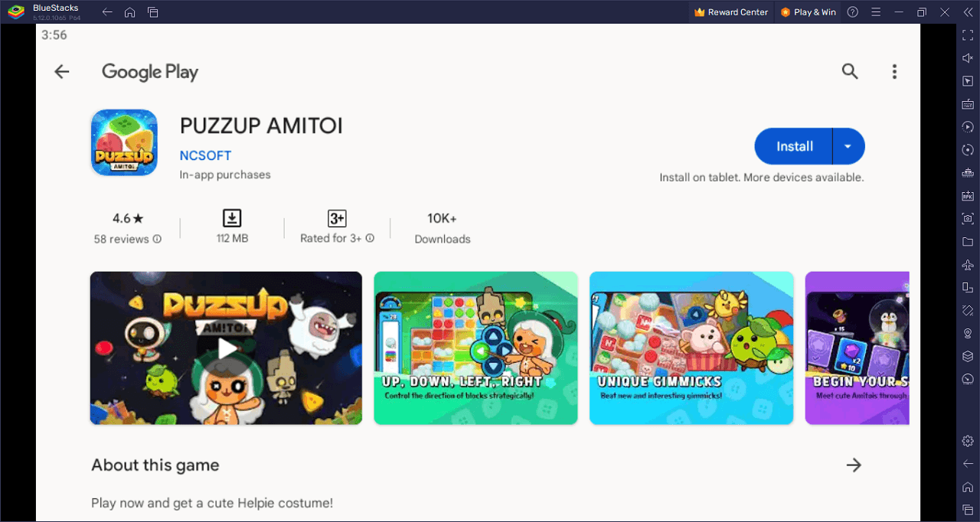Expand About this game with the arrow

854,465
